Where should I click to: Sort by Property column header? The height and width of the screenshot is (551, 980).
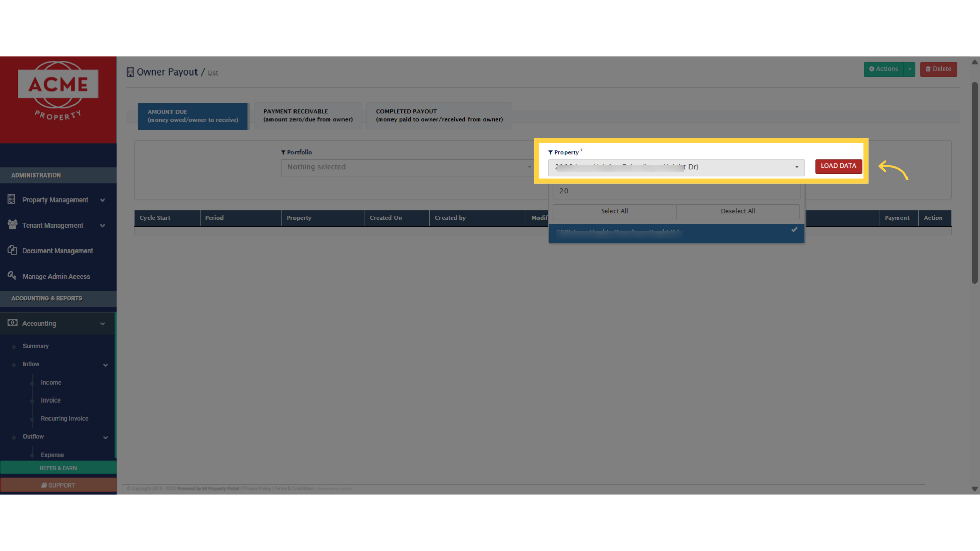(323, 218)
